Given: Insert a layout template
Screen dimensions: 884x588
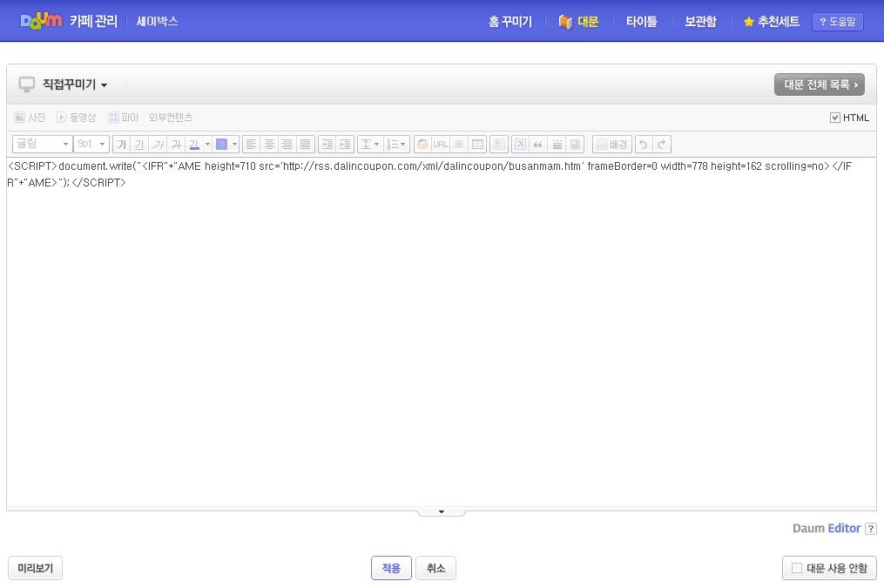Looking at the screenshot, I should (x=499, y=145).
